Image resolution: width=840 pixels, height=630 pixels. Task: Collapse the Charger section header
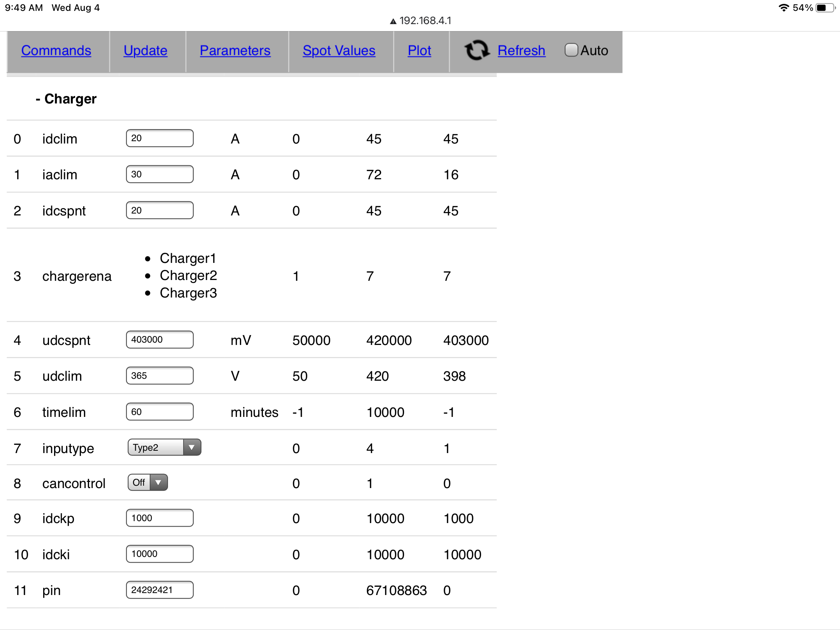66,99
